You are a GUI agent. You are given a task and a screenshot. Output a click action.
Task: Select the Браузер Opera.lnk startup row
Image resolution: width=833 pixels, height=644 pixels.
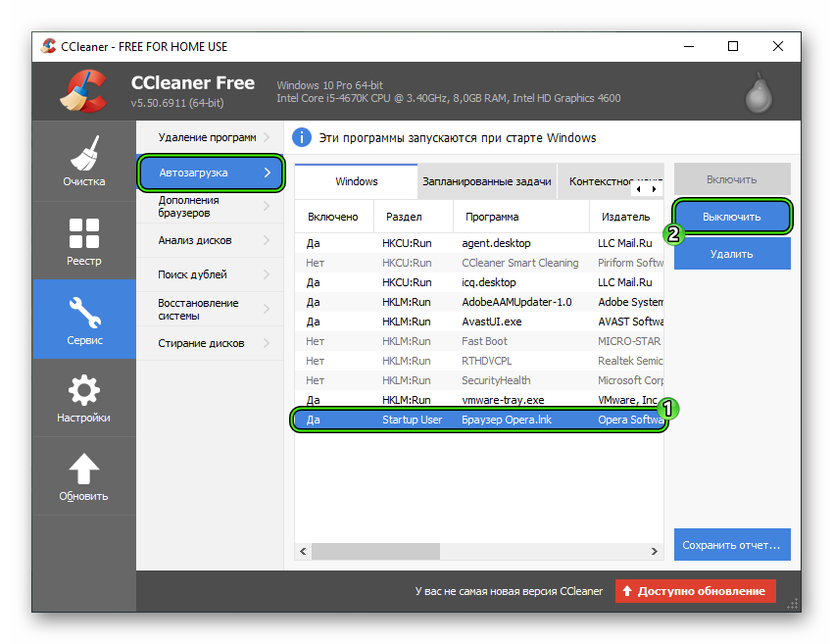[x=478, y=420]
